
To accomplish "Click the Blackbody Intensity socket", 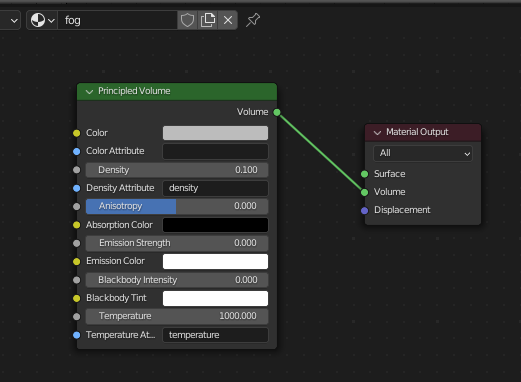I will click(77, 280).
